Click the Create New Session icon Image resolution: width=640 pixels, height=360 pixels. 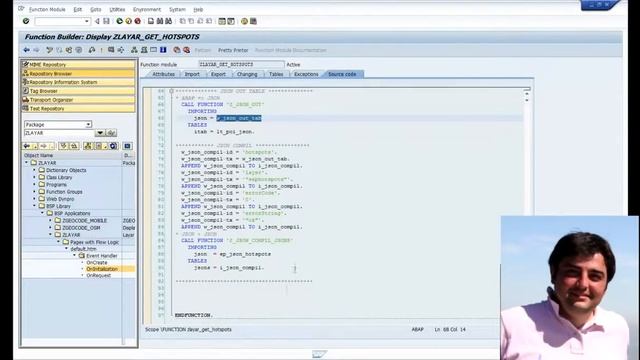tap(222, 21)
